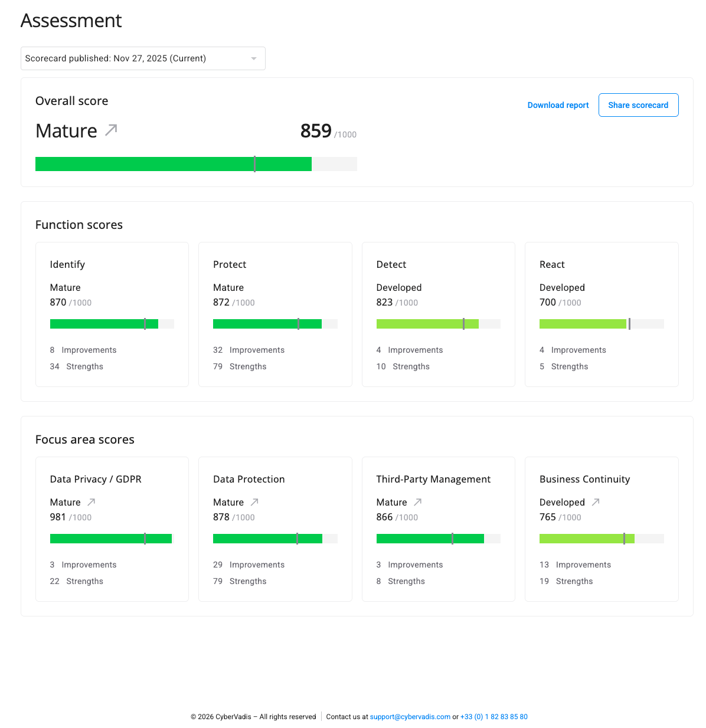Click the trend arrow in Business Continuity card
This screenshot has width=706, height=728.
(596, 502)
